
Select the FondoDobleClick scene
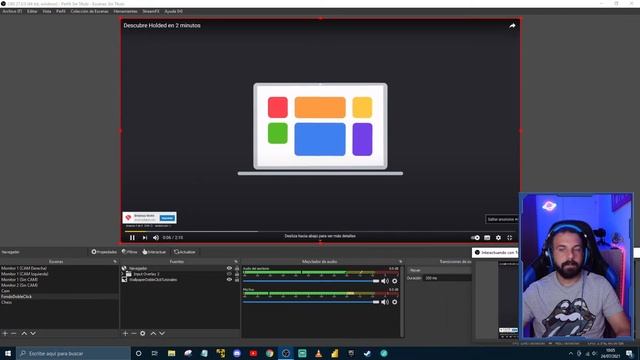click(59, 297)
